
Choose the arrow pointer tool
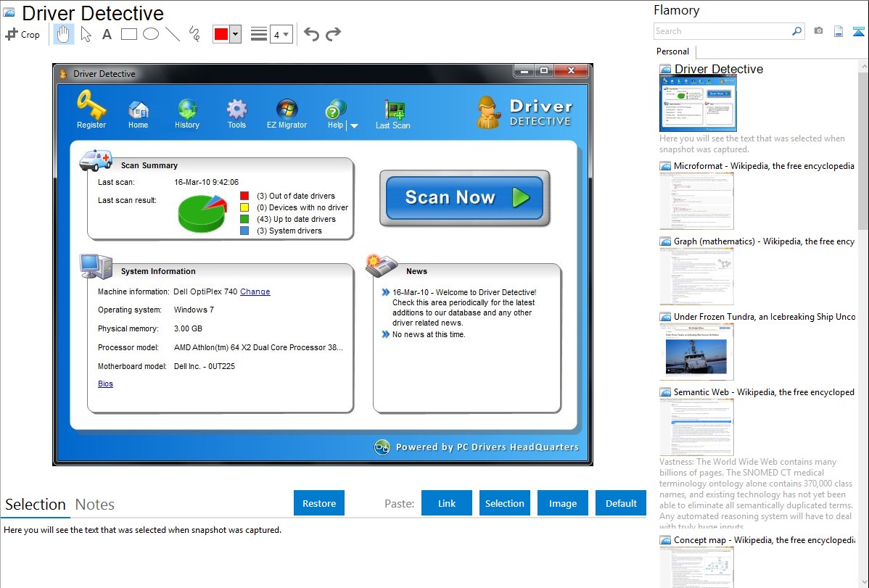86,34
